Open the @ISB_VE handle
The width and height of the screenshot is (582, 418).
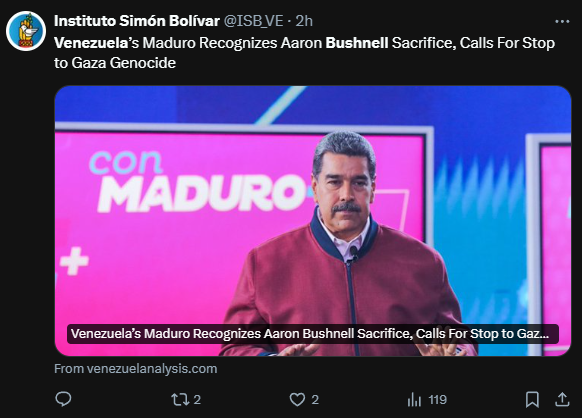254,21
